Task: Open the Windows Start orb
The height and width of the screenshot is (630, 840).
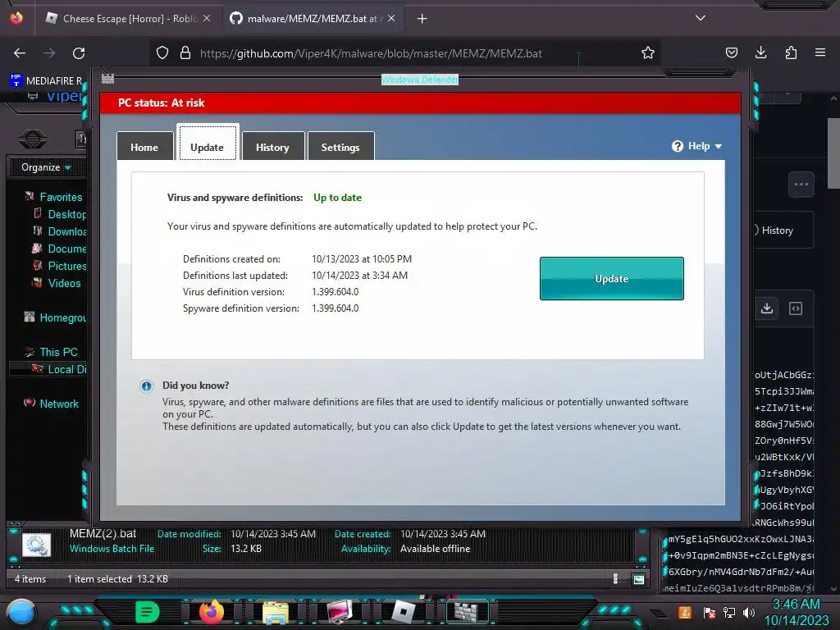Action: pos(21,613)
